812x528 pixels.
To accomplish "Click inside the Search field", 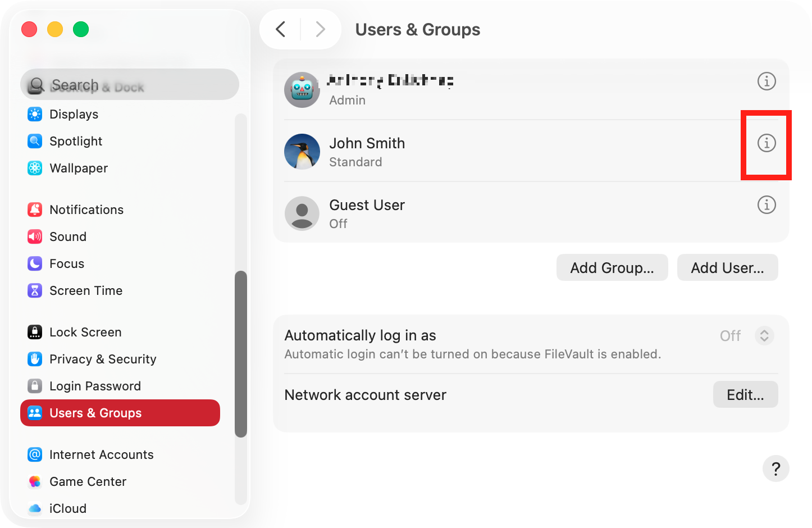I will pyautogui.click(x=129, y=84).
